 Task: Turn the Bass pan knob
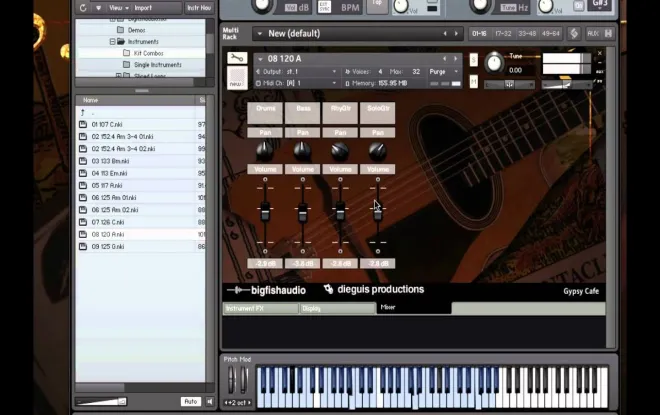click(x=302, y=151)
